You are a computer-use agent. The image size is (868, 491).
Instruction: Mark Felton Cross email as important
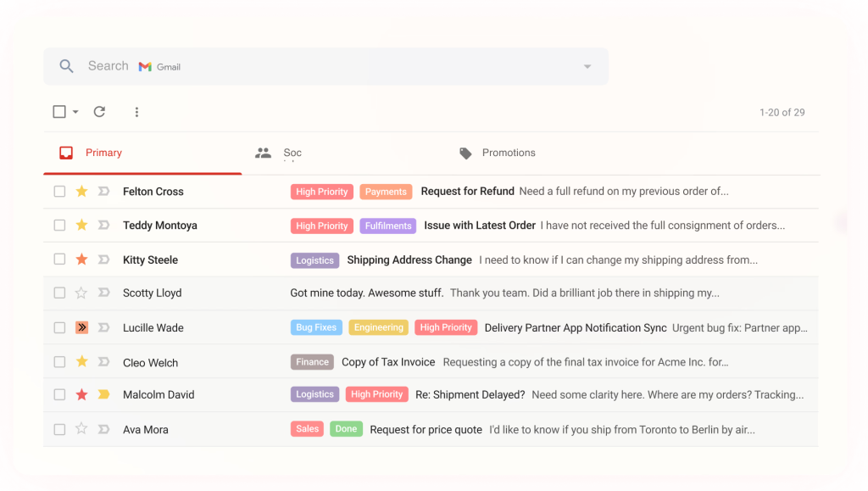pyautogui.click(x=103, y=192)
